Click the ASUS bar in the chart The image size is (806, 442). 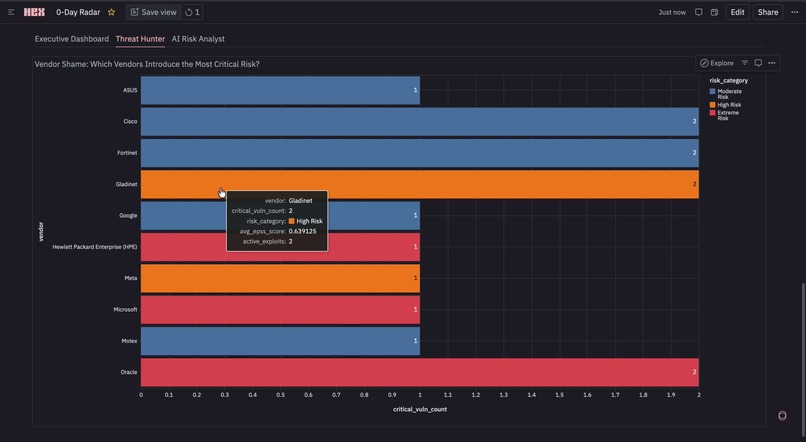[280, 90]
